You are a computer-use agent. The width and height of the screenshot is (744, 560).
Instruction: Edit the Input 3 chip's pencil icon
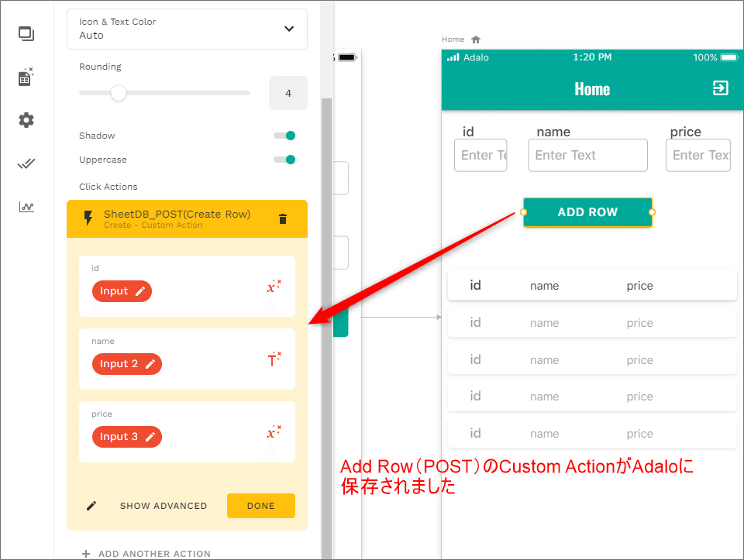pos(150,437)
